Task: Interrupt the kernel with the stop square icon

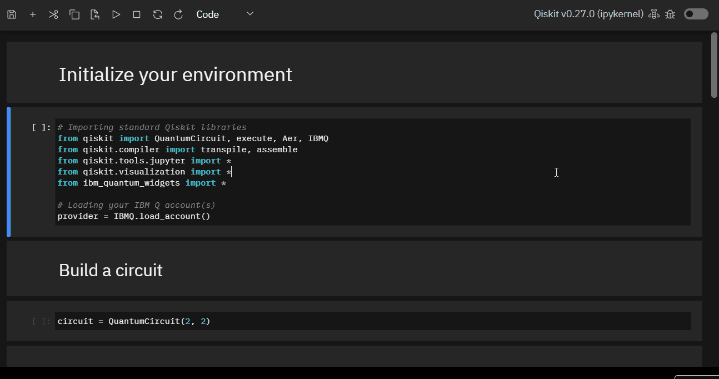Action: 136,15
